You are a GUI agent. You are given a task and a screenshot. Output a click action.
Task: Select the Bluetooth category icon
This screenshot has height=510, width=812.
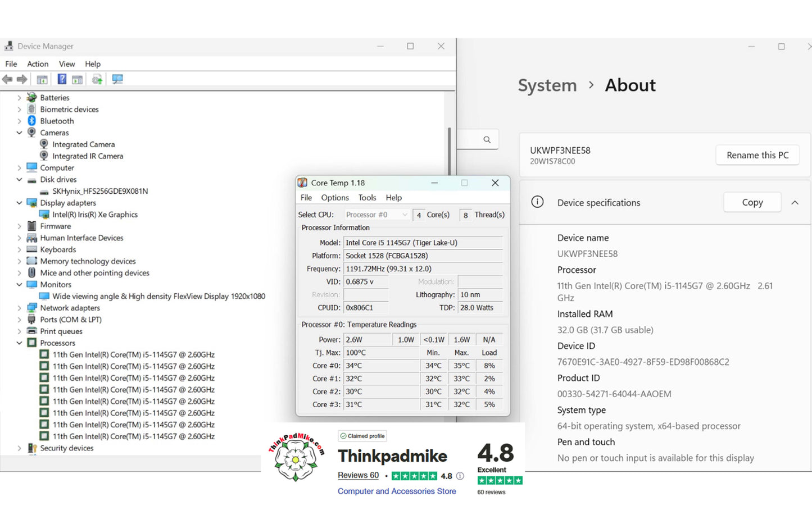pos(32,121)
